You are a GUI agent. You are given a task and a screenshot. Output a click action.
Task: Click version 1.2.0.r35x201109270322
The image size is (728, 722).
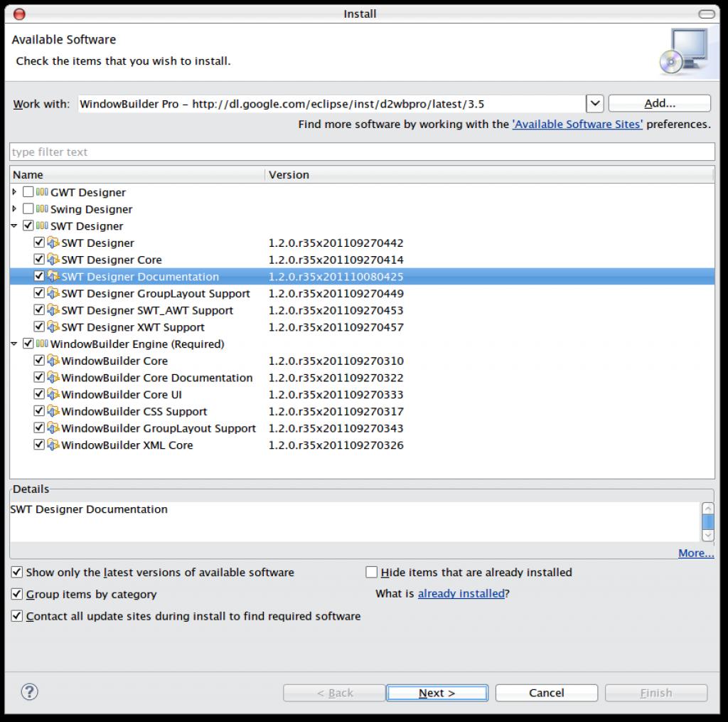pos(336,378)
